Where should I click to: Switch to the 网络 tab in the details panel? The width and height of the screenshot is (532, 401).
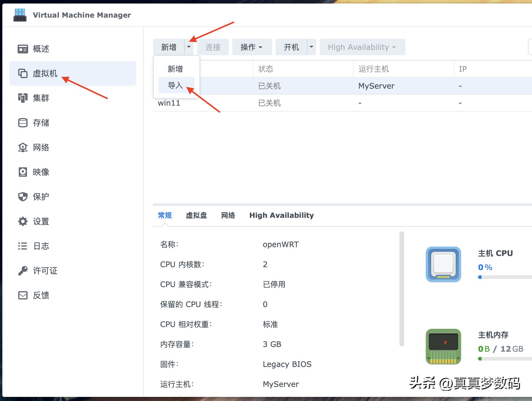228,215
